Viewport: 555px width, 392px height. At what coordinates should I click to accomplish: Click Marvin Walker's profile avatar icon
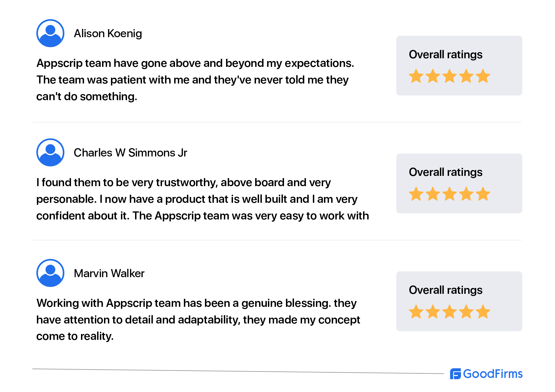pos(50,273)
